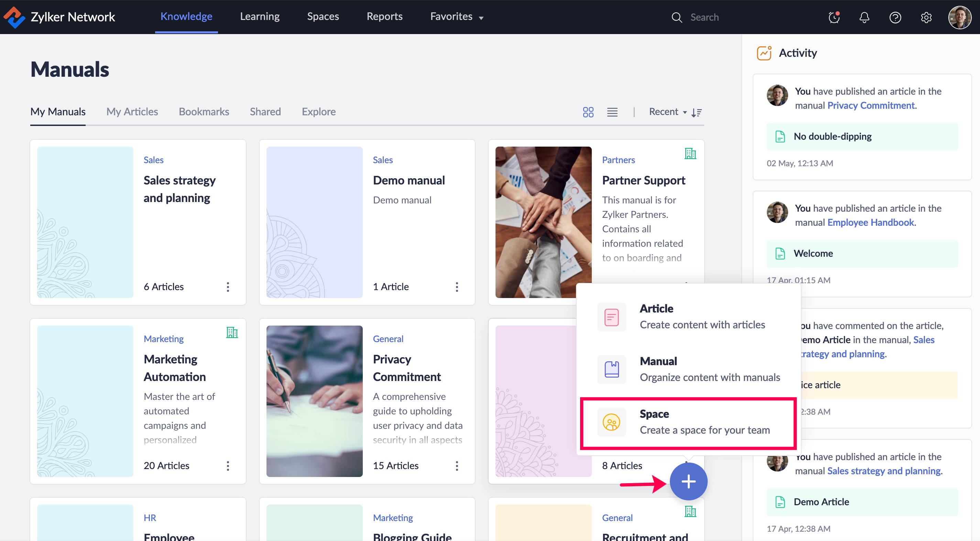Open more options for Marketing Automation

tap(228, 466)
